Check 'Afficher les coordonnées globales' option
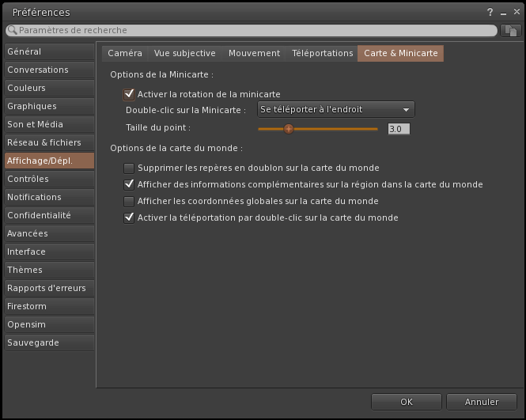The image size is (526, 420). click(130, 202)
